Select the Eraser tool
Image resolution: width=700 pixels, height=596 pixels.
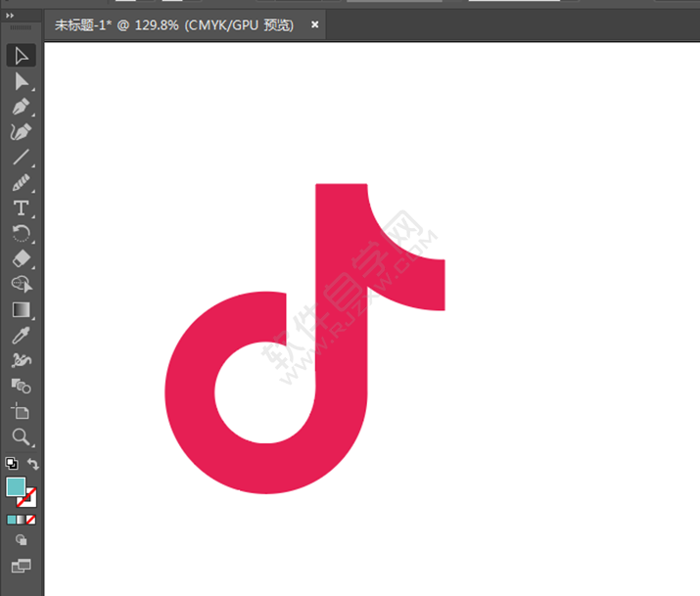point(21,258)
